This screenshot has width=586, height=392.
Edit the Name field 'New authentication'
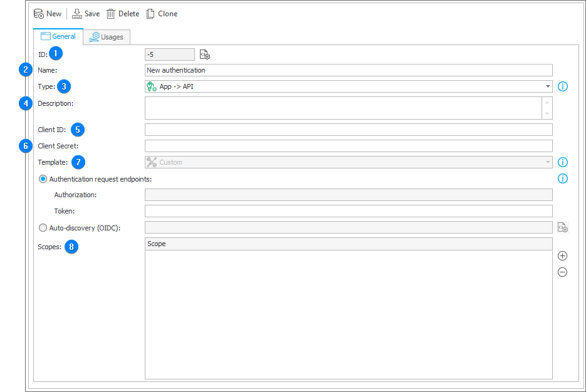(x=348, y=70)
